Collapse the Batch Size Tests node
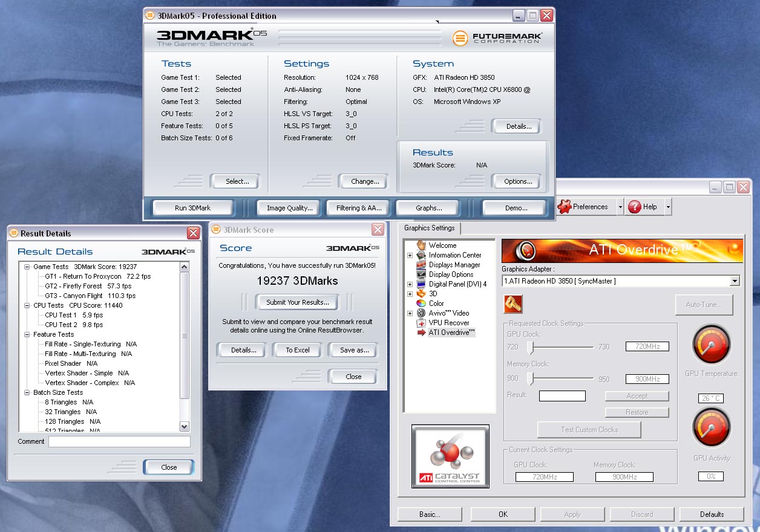Viewport: 760px width, 532px height. click(x=27, y=392)
